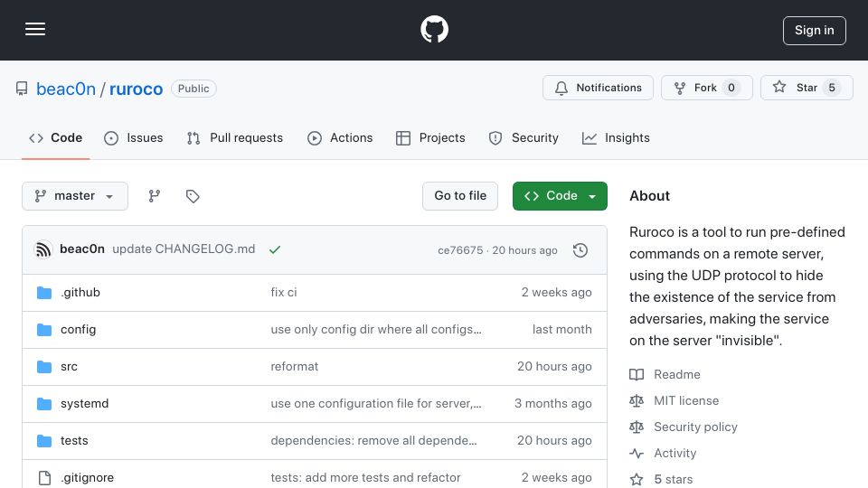This screenshot has width=868, height=488.
Task: View tags via the tag icon
Action: (x=193, y=196)
